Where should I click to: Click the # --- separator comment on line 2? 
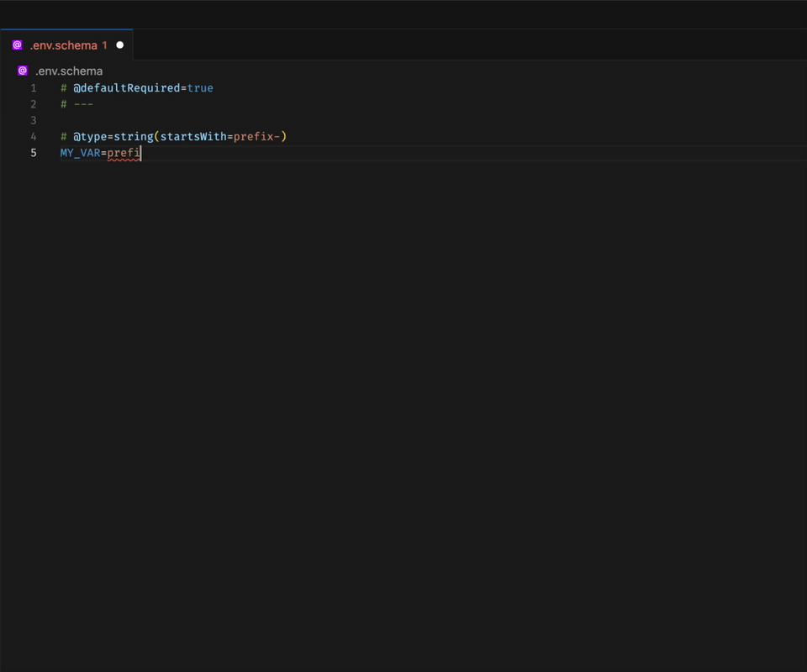(76, 103)
